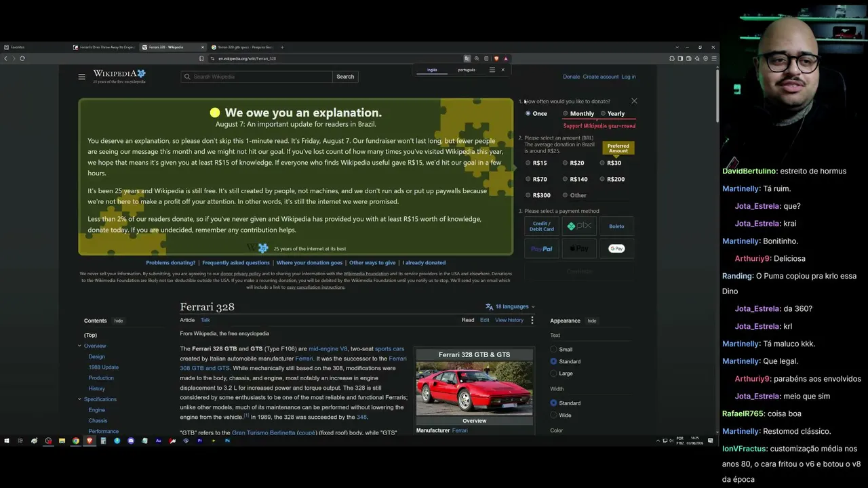The height and width of the screenshot is (488, 868).
Task: Open the article tools three-dot menu
Action: [532, 320]
